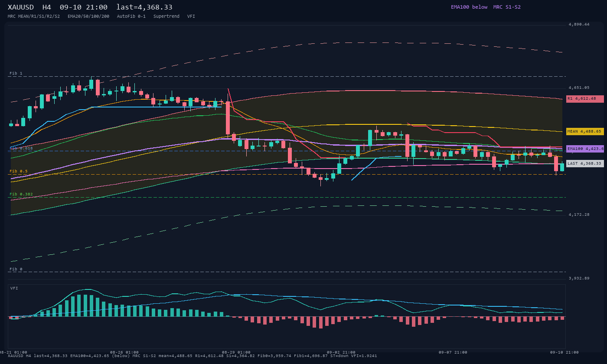Click the EMA100 below status text
This screenshot has width=607, height=364.
tap(469, 7)
